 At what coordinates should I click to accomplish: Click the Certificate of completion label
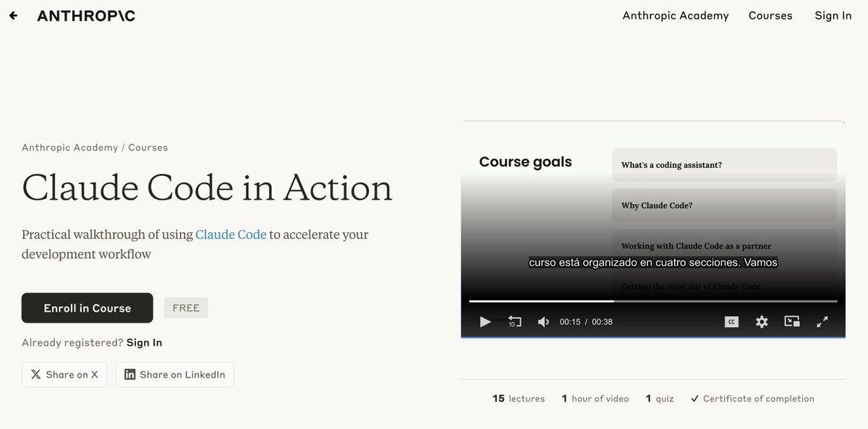point(752,399)
